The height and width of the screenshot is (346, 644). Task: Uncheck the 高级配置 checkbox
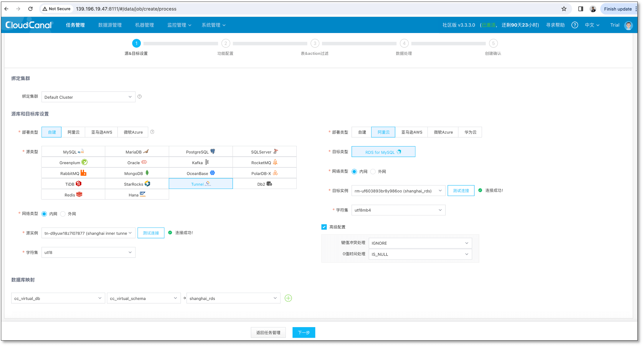[324, 227]
